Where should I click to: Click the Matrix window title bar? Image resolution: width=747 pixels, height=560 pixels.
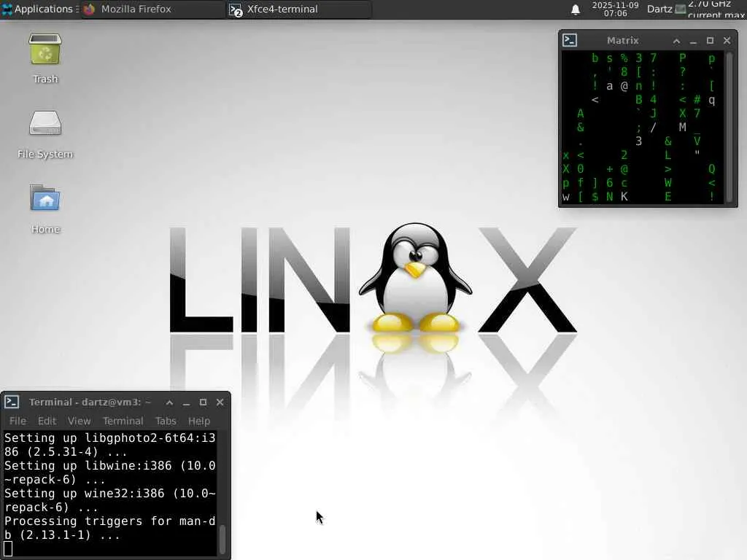pyautogui.click(x=622, y=41)
